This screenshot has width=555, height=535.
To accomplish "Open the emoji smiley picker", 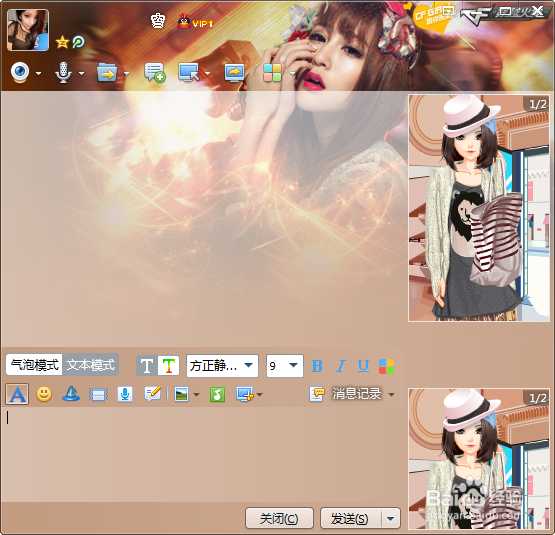I will pos(44,394).
